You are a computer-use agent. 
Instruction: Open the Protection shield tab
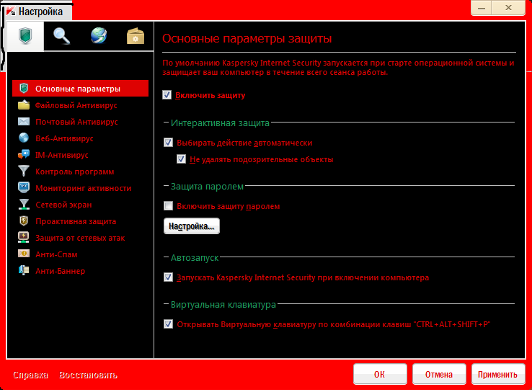pyautogui.click(x=25, y=36)
